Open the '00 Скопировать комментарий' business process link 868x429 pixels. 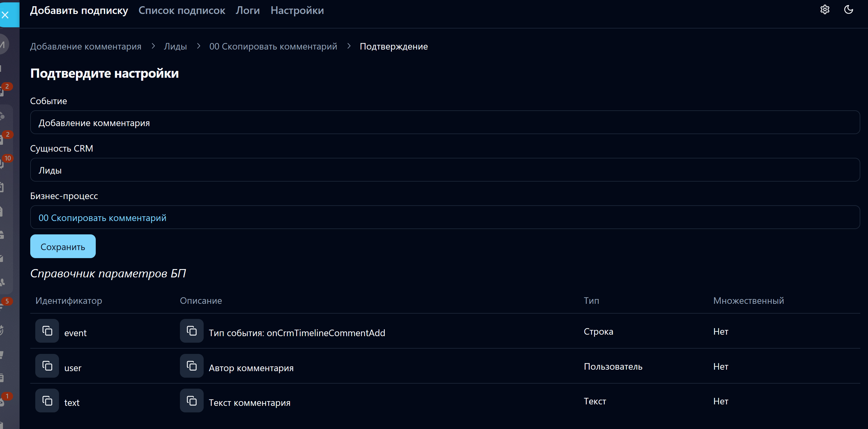click(102, 218)
